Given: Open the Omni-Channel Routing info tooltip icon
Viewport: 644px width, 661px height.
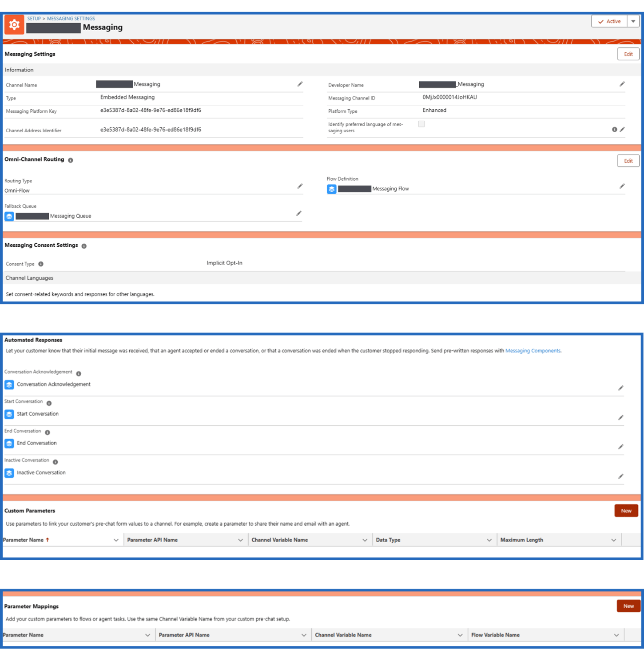Looking at the screenshot, I should (x=71, y=161).
